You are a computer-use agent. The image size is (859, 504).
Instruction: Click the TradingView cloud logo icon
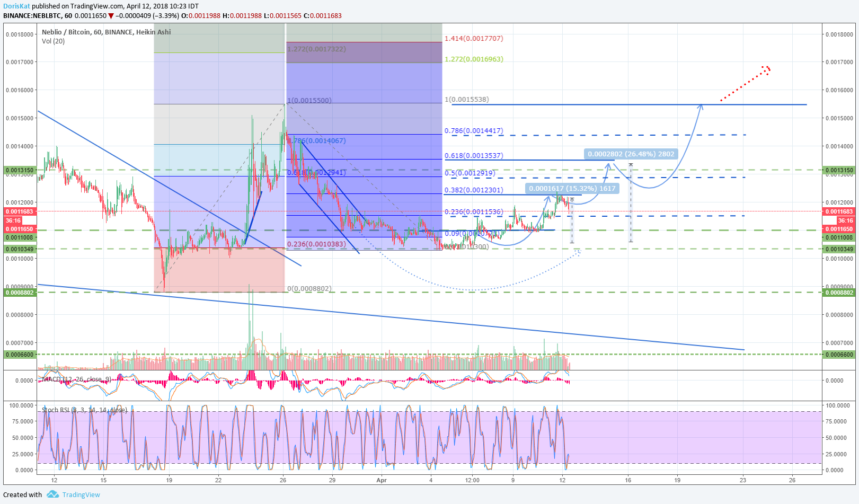tap(52, 494)
